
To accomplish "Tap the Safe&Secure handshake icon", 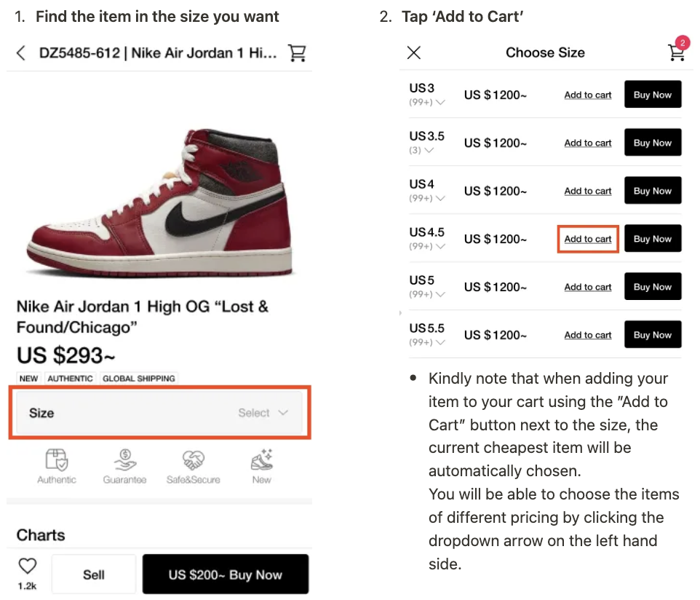I will [x=193, y=460].
